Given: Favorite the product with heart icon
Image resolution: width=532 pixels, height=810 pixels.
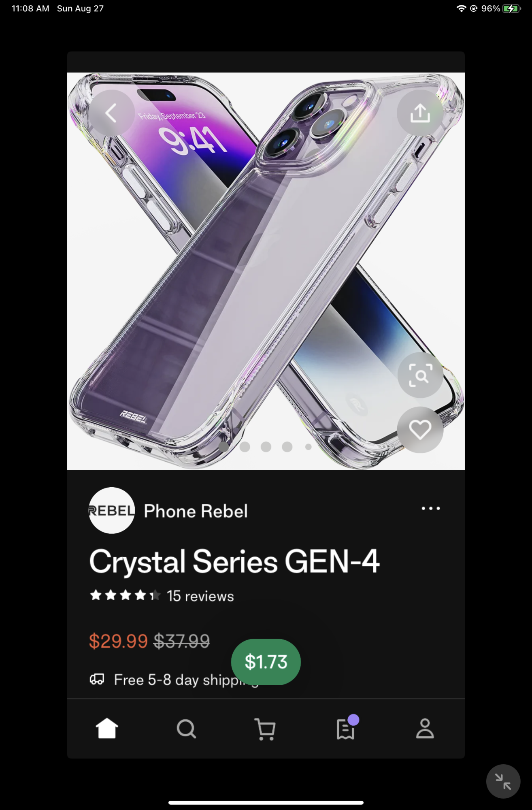Looking at the screenshot, I should coord(420,430).
